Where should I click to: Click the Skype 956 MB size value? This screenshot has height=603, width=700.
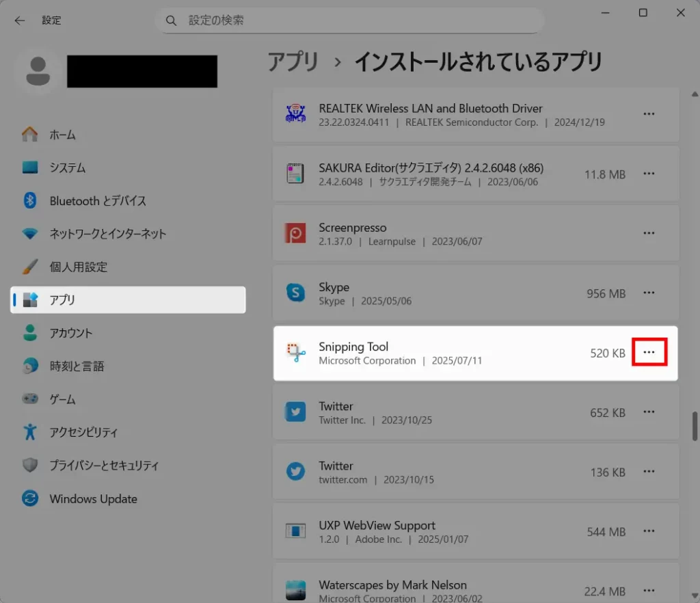point(606,294)
